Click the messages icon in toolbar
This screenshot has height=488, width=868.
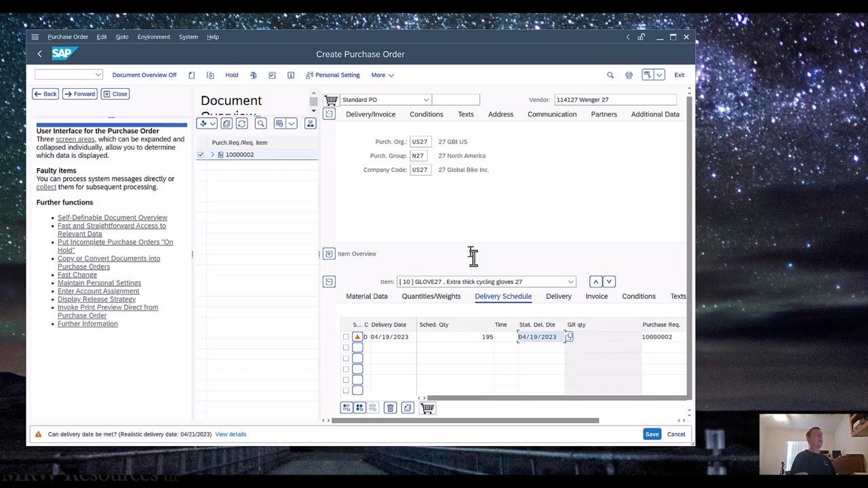pyautogui.click(x=272, y=75)
